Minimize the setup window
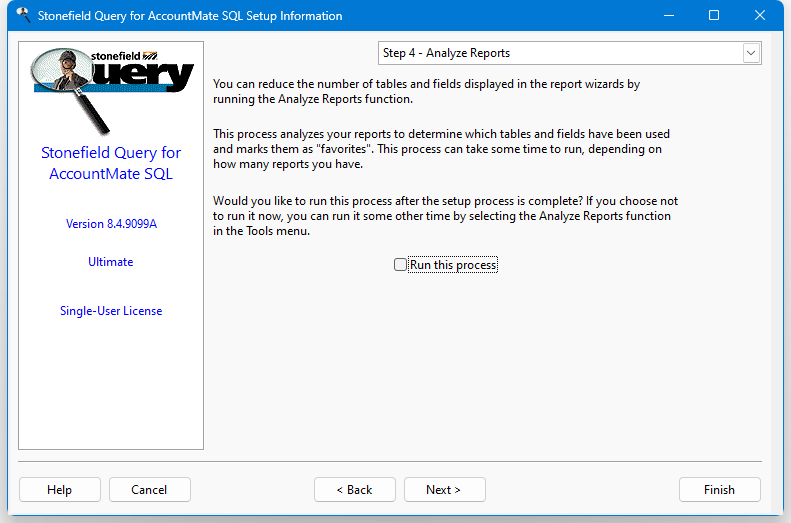 click(669, 15)
